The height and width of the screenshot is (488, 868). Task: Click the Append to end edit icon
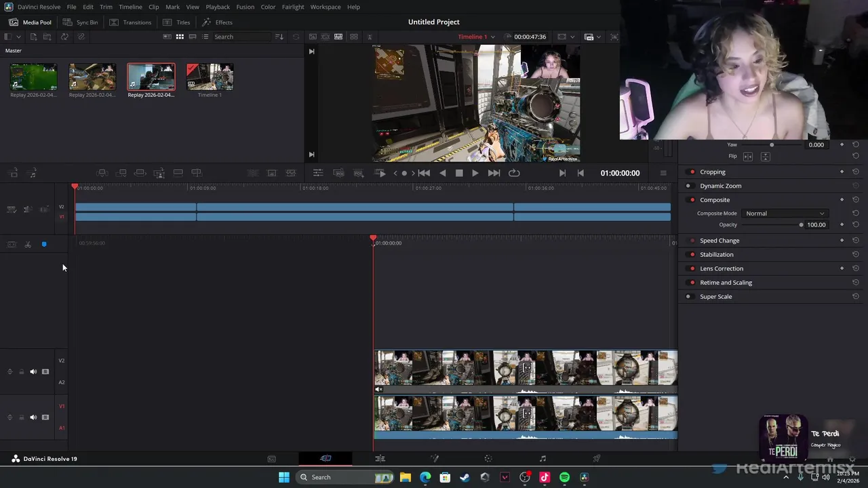tap(122, 173)
